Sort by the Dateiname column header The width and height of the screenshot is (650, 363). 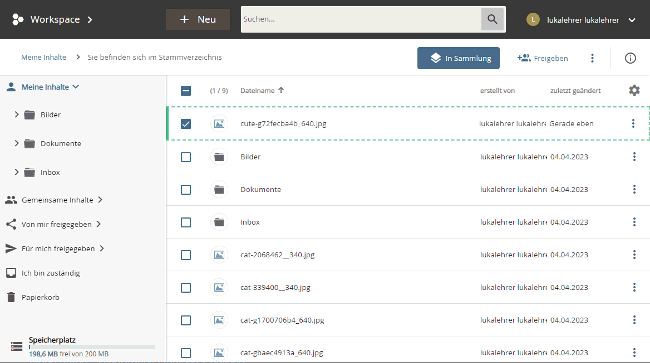257,90
